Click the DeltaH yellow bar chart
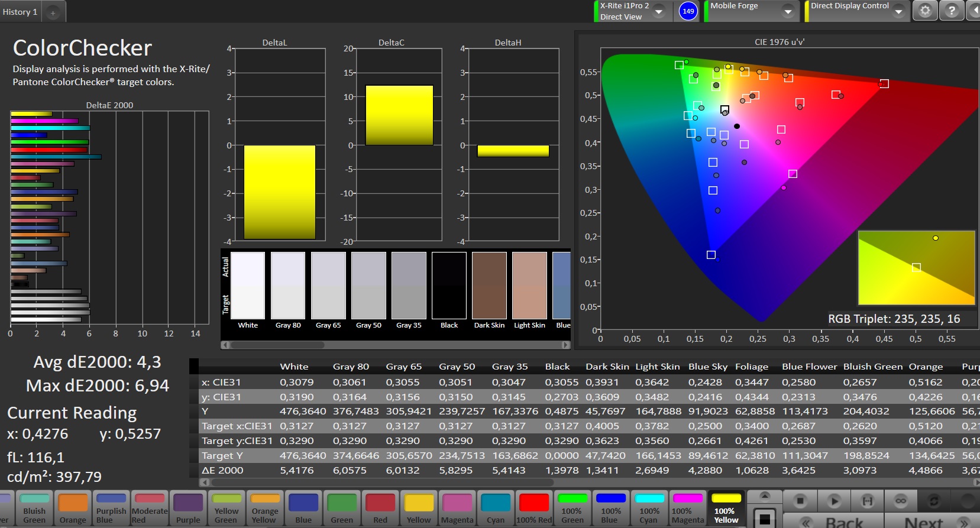The image size is (980, 528). (513, 151)
